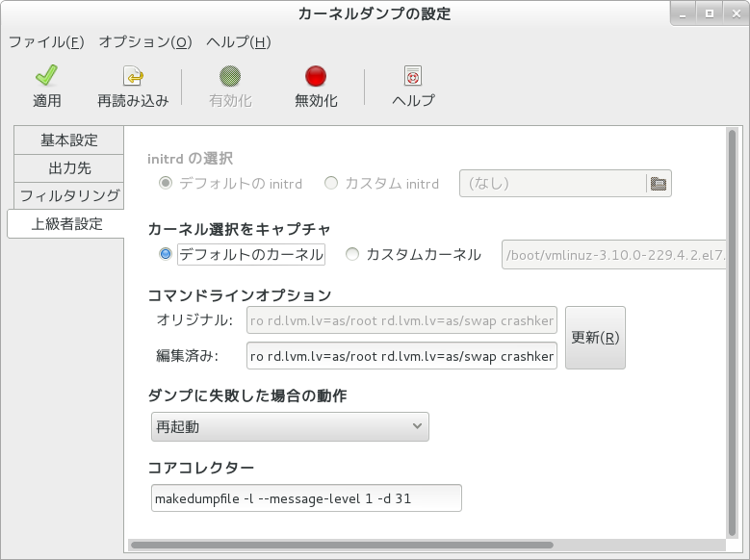Open the ファイル(F) menu

tap(46, 42)
